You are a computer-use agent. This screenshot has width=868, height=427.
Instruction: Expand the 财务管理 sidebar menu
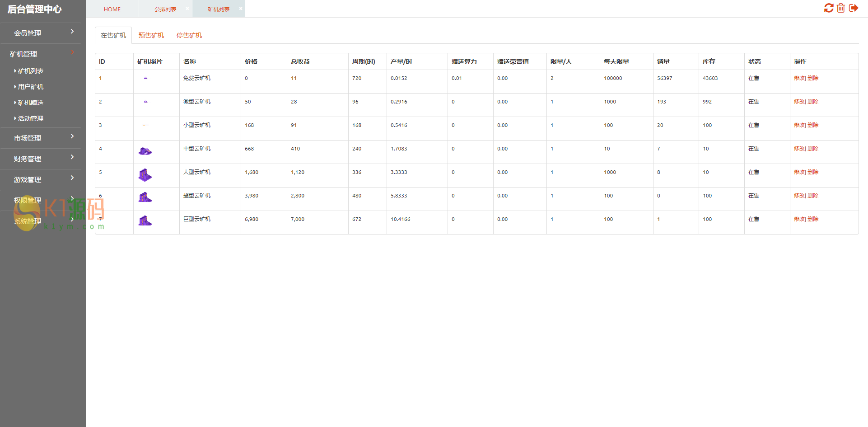pos(41,159)
